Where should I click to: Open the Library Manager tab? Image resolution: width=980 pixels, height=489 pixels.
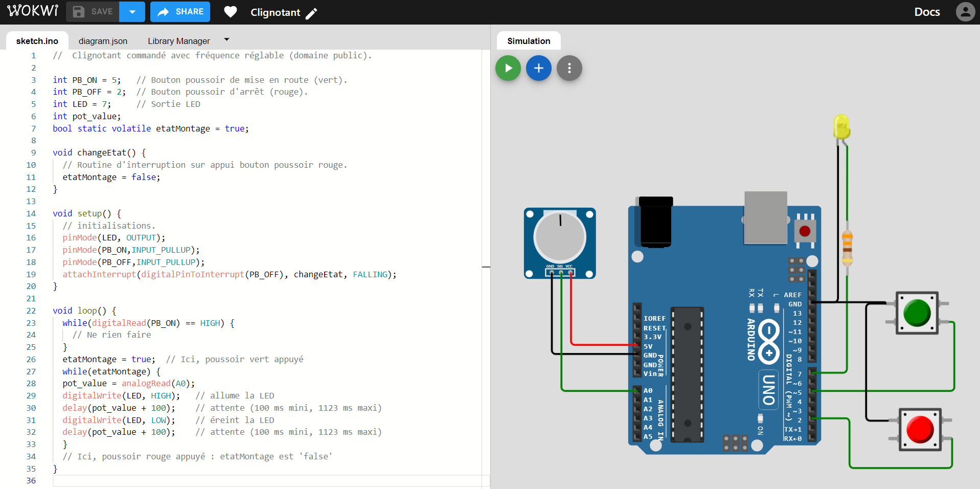[179, 41]
